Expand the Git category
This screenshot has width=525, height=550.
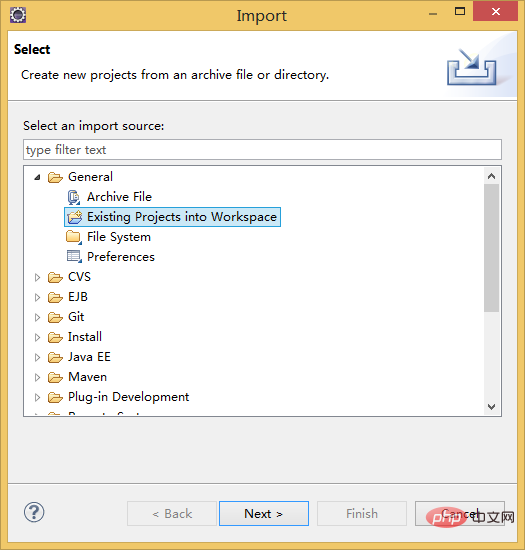(x=37, y=317)
